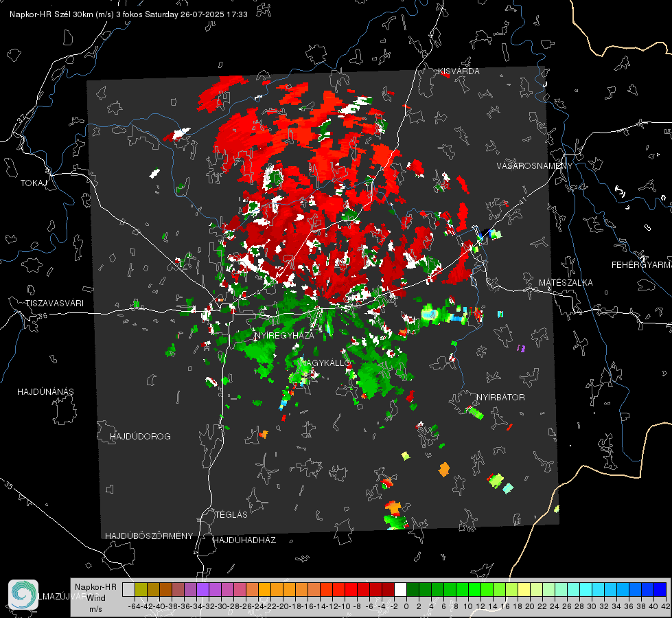
Task: Click the NYÍRBÁTOR town label
Action: pyautogui.click(x=500, y=398)
